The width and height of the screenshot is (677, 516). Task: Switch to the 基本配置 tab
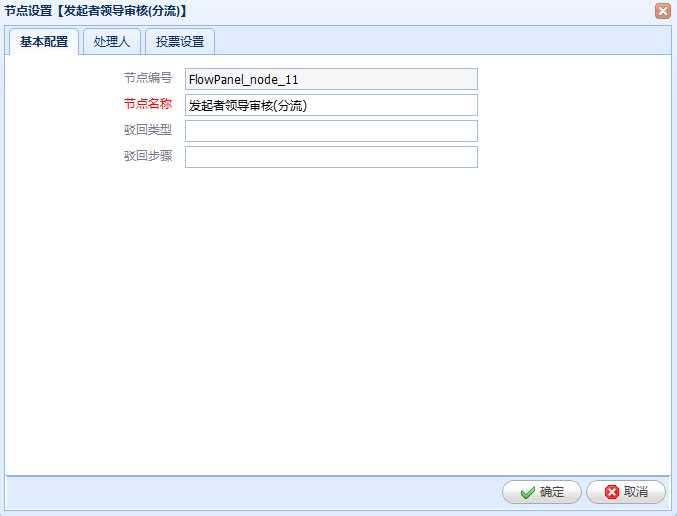44,41
